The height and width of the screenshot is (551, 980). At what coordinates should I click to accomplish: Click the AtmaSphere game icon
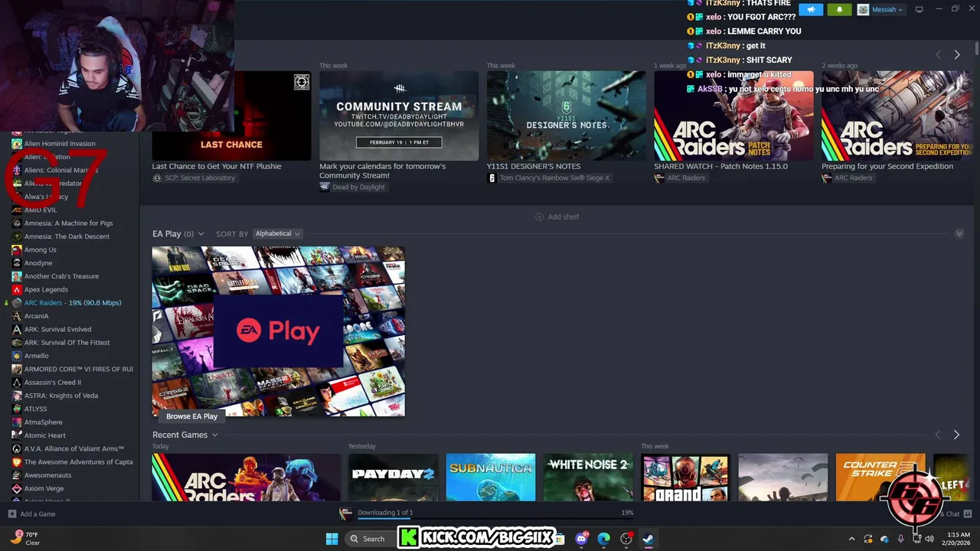click(17, 422)
